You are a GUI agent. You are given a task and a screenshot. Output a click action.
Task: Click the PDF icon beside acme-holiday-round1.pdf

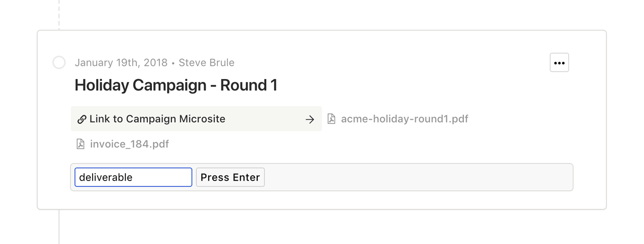coord(332,119)
